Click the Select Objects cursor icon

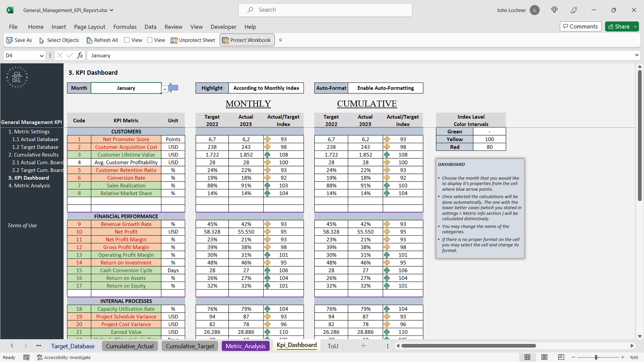(x=41, y=40)
